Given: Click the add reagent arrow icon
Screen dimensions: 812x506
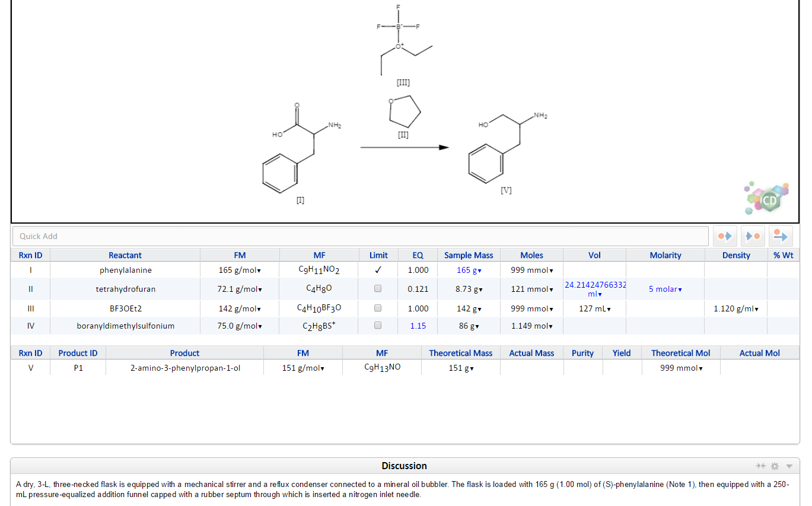Looking at the screenshot, I should 780,236.
